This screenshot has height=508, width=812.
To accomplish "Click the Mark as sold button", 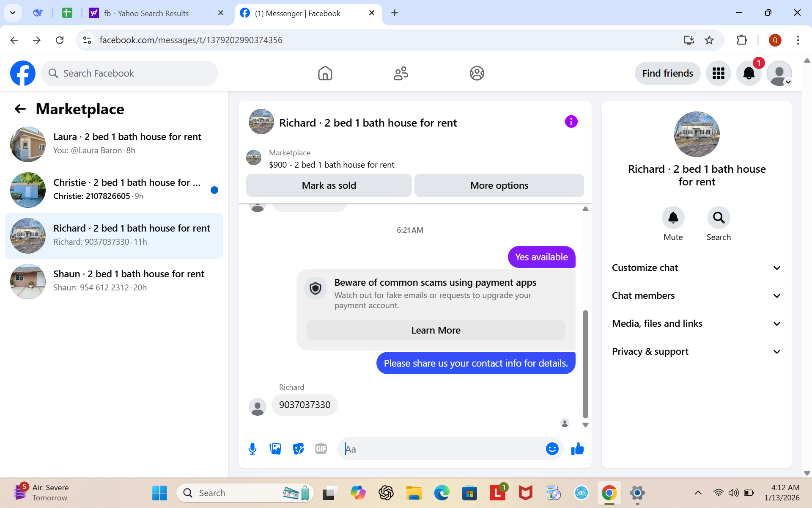I will pos(329,185).
